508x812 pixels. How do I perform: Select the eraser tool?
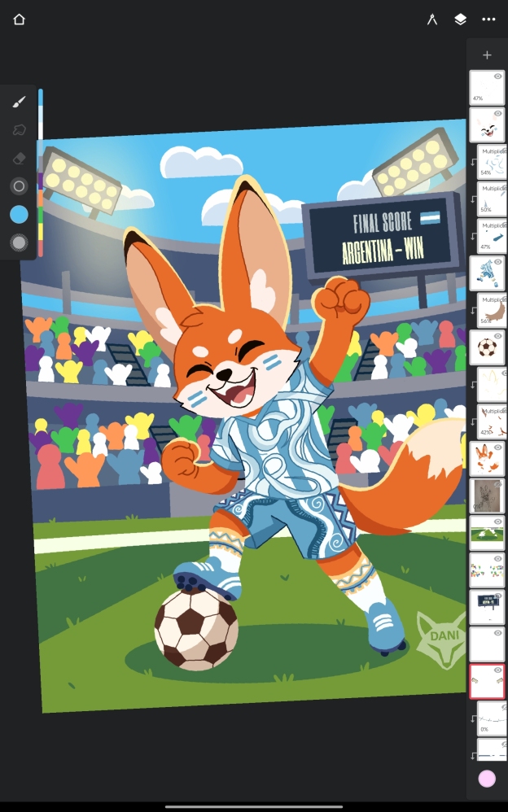click(x=20, y=158)
